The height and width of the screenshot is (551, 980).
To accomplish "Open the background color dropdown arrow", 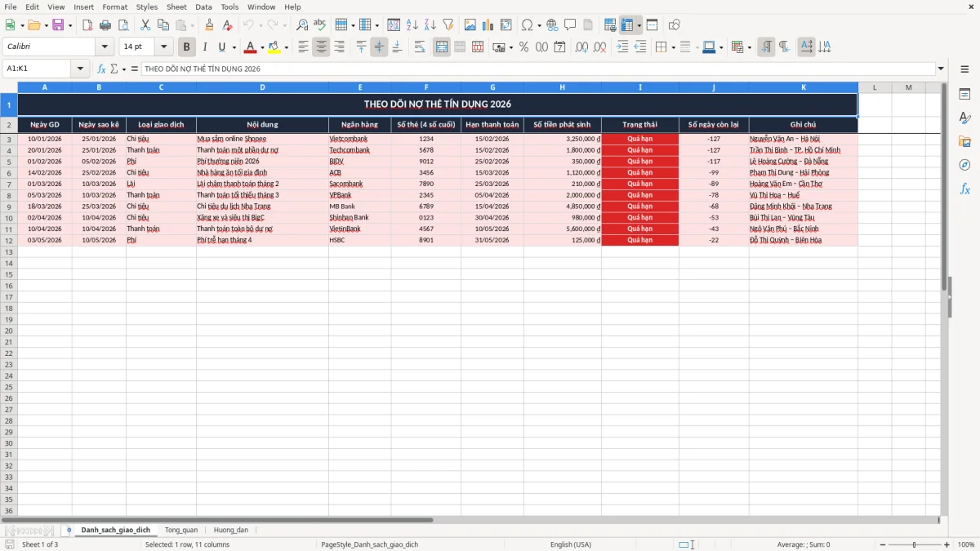I will (286, 47).
